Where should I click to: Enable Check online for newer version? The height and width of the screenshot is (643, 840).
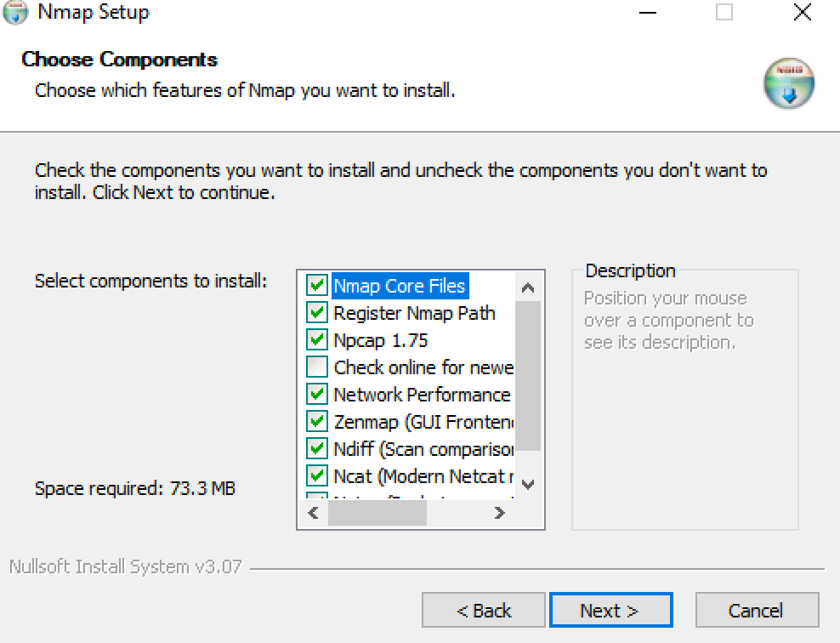pyautogui.click(x=317, y=367)
